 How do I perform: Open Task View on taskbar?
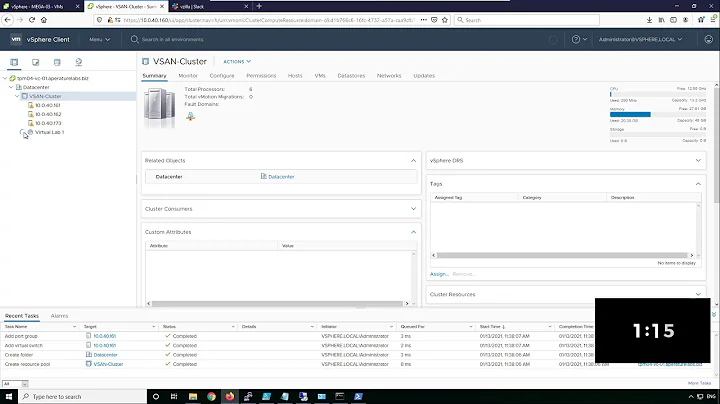coord(174,396)
